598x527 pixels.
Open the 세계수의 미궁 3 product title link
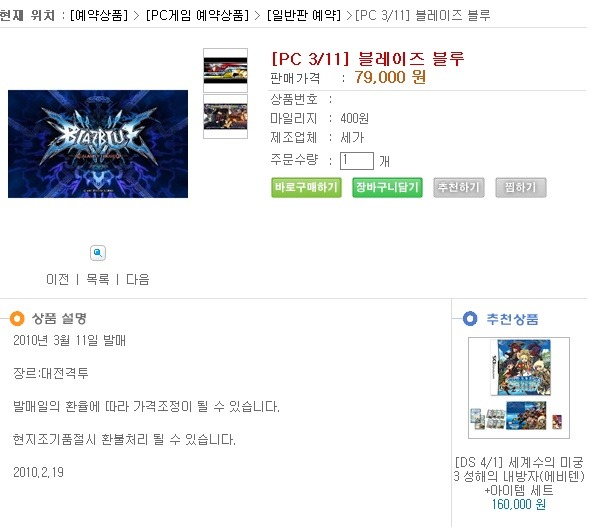519,476
